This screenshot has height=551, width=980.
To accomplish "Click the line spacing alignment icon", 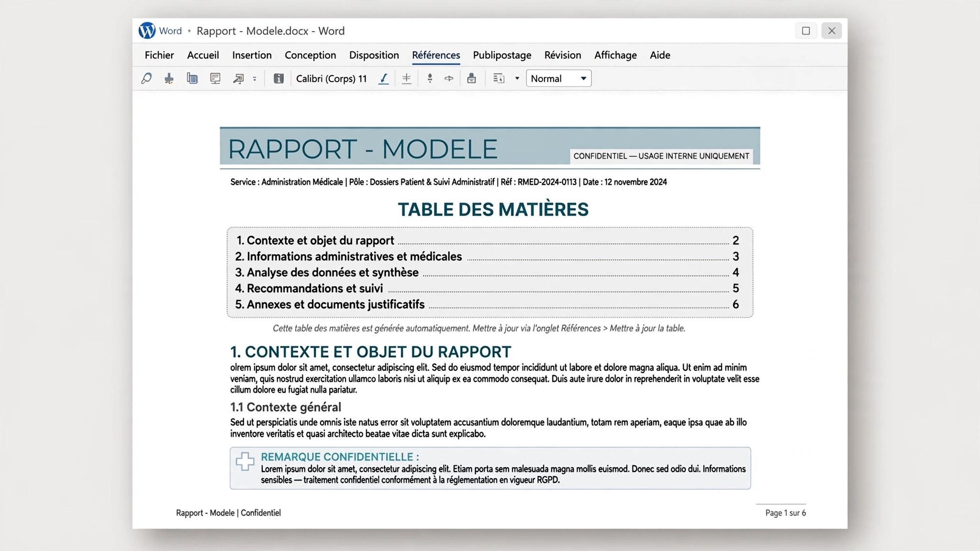I will pyautogui.click(x=406, y=78).
